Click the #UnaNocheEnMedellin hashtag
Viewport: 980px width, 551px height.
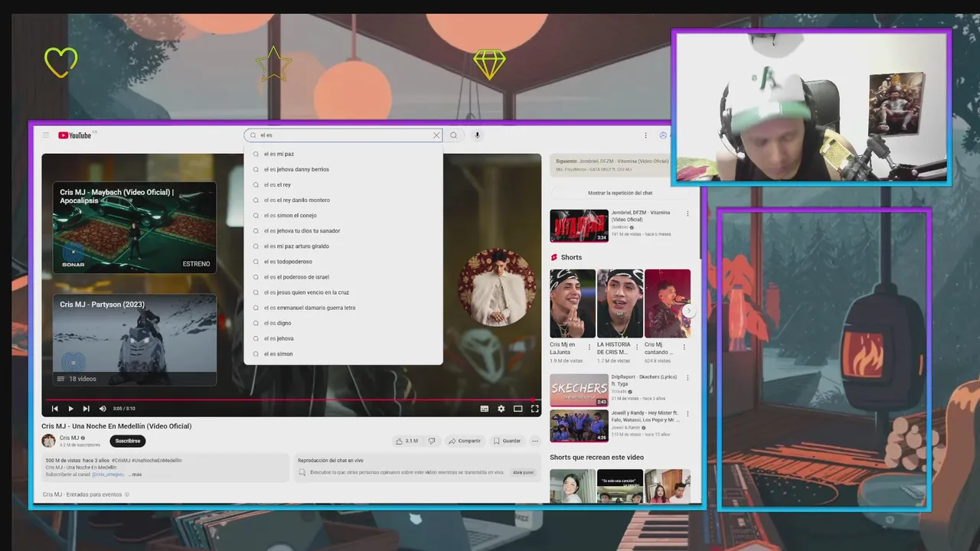coord(157,461)
